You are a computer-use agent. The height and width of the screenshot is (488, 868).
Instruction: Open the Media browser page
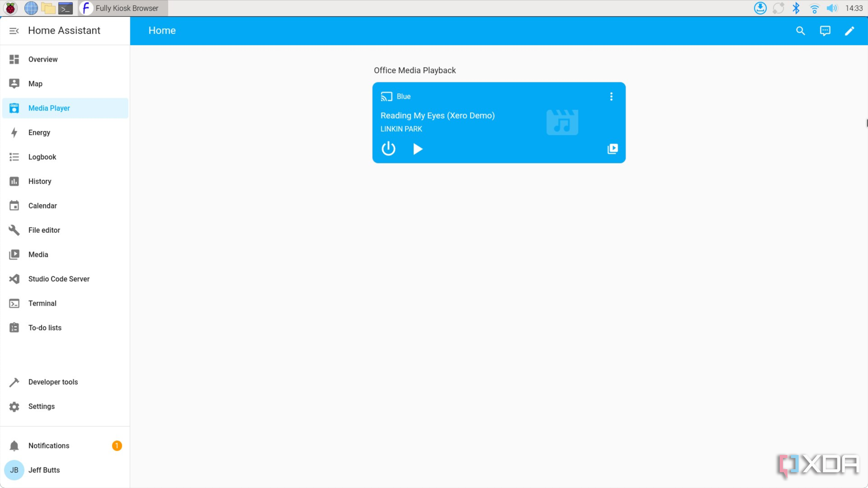coord(65,255)
